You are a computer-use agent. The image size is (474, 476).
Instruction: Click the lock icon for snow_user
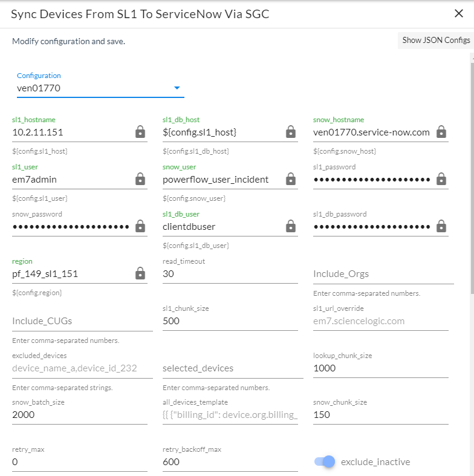pos(291,179)
